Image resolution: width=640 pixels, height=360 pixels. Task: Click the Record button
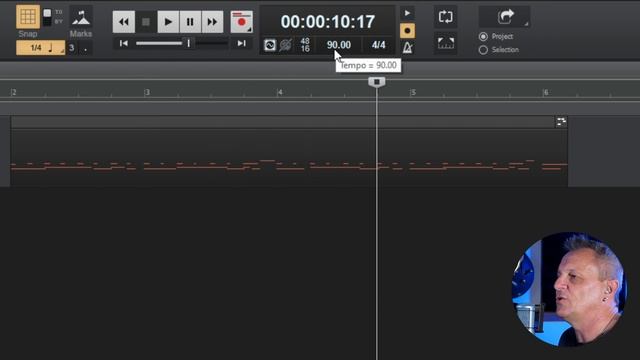click(242, 22)
